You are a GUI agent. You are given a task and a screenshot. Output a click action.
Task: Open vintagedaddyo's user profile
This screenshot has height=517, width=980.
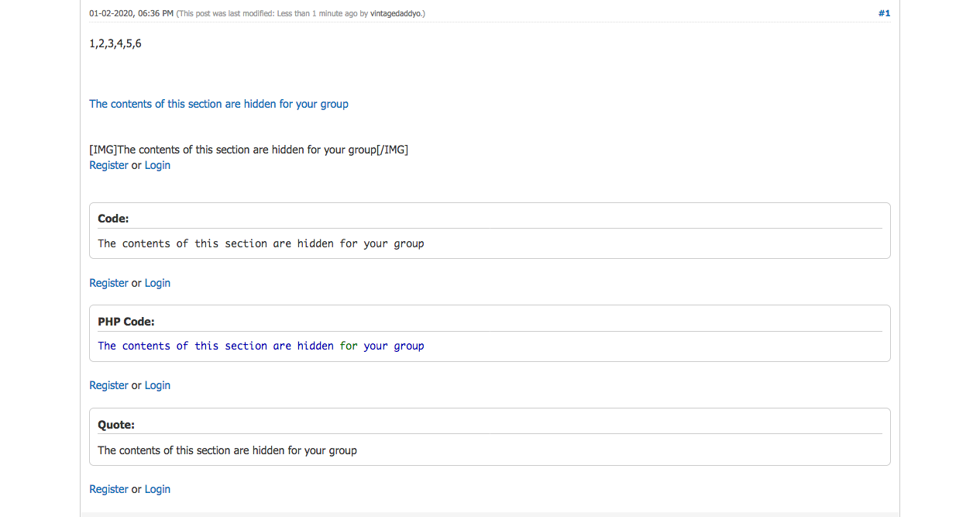coord(396,14)
